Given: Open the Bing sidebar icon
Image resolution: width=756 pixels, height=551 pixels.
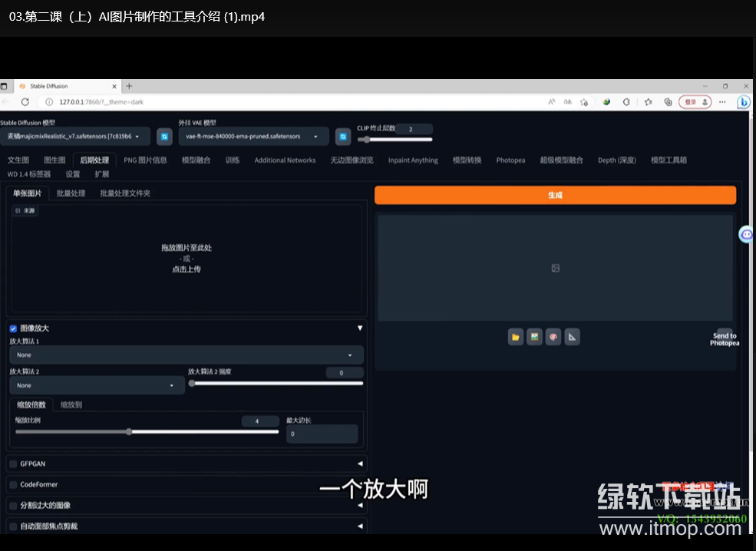Looking at the screenshot, I should click(x=744, y=102).
